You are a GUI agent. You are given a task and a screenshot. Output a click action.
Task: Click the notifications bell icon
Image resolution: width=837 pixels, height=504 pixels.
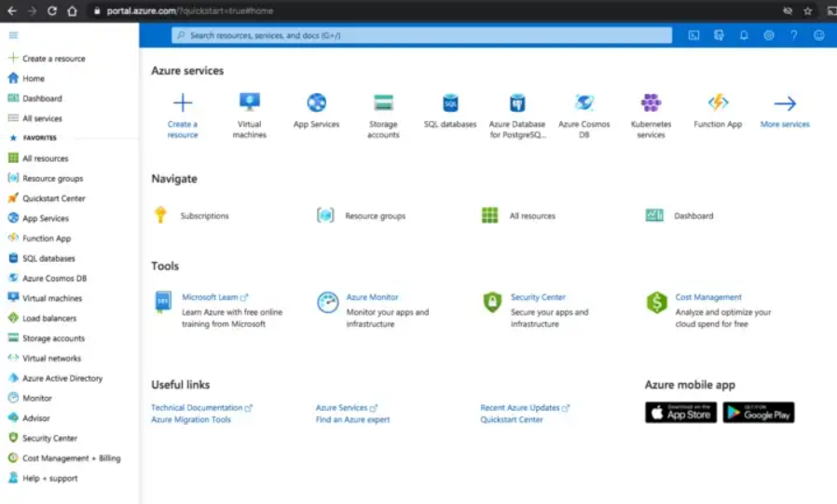pyautogui.click(x=744, y=35)
